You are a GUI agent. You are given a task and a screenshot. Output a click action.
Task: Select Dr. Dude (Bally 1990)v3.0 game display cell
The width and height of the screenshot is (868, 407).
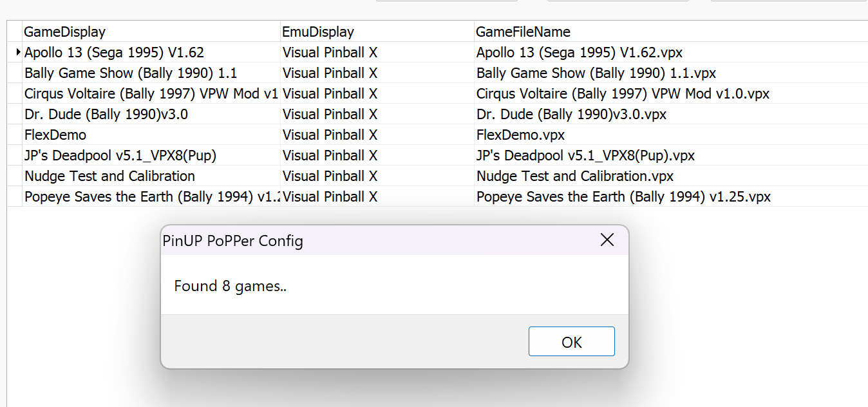point(106,115)
